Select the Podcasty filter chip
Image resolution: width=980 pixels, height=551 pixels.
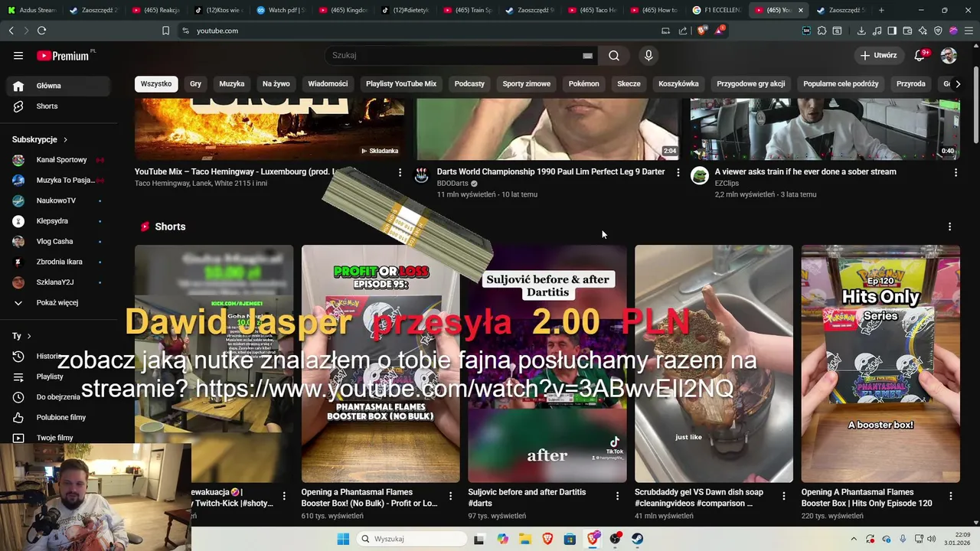(469, 83)
